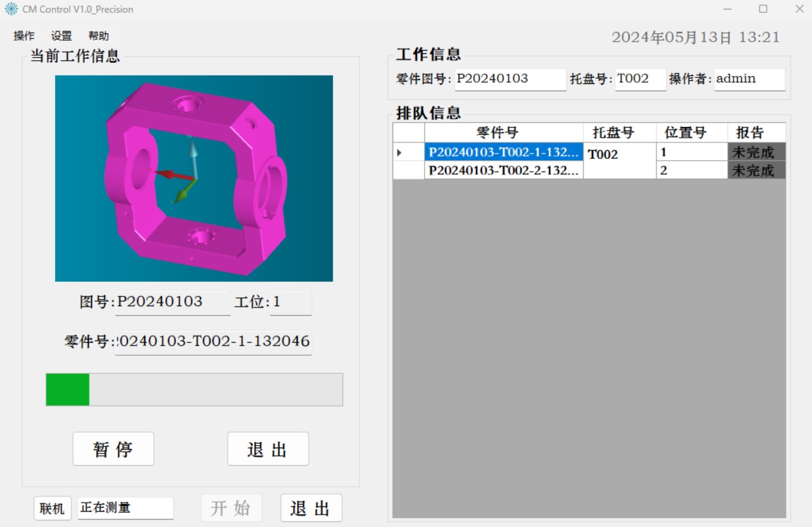Click the 零件图号 field in 工作信息
Screen dimensions: 812x527
click(x=510, y=79)
